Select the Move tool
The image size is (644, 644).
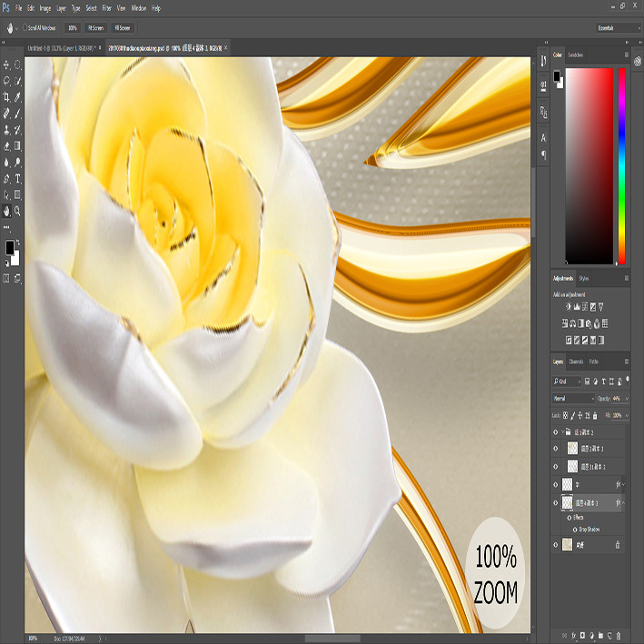coord(6,64)
